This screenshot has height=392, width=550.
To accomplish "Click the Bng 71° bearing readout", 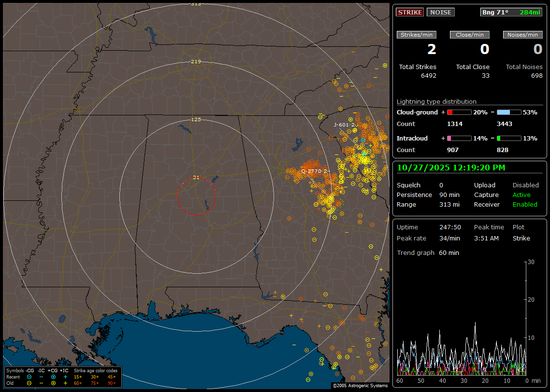I will pos(495,12).
